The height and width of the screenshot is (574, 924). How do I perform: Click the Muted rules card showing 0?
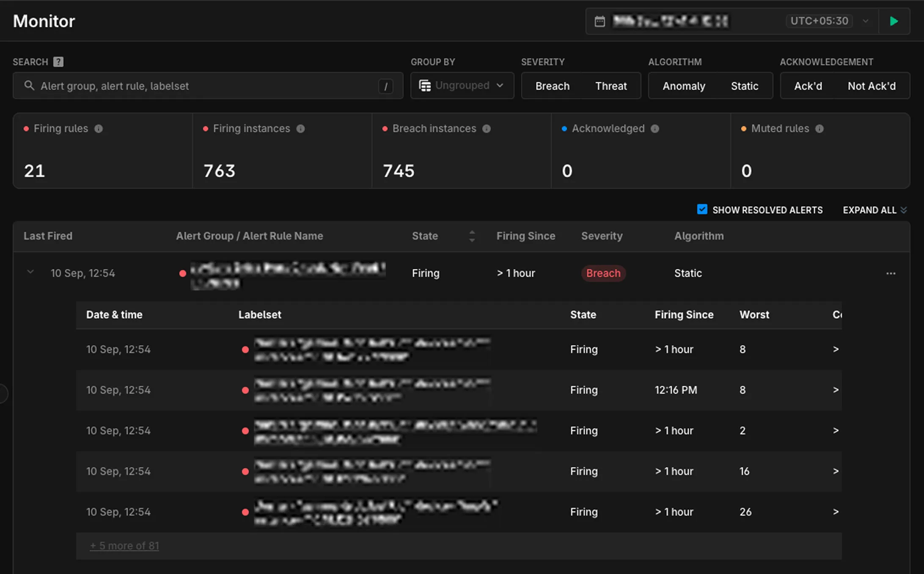click(x=820, y=151)
